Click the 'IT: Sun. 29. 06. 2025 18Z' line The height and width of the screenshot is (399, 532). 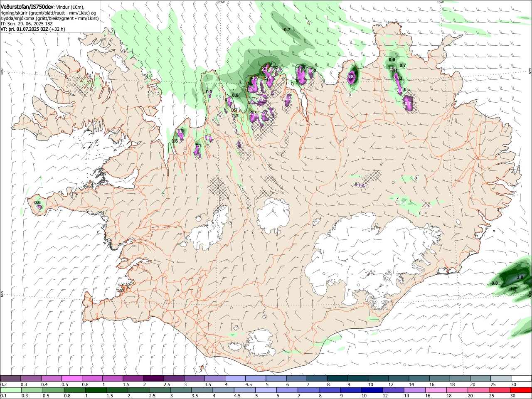pyautogui.click(x=27, y=24)
